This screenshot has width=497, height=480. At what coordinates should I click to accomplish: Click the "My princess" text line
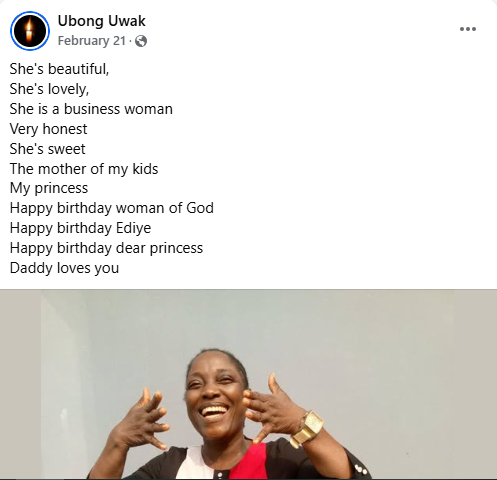(49, 188)
